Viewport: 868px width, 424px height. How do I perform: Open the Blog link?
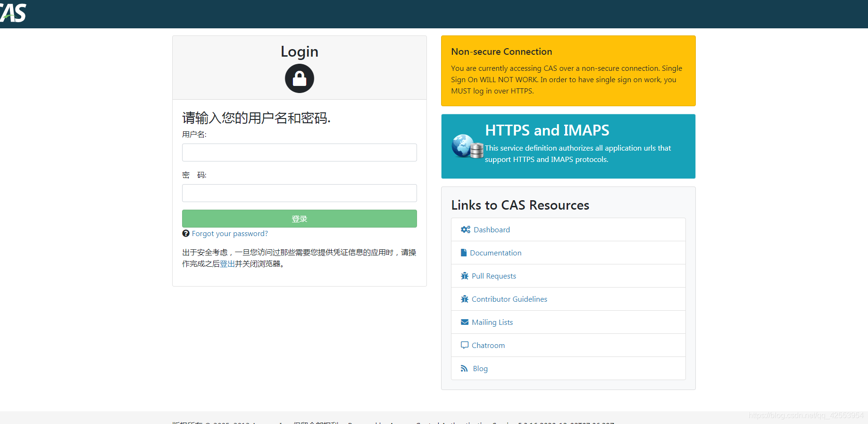click(480, 368)
